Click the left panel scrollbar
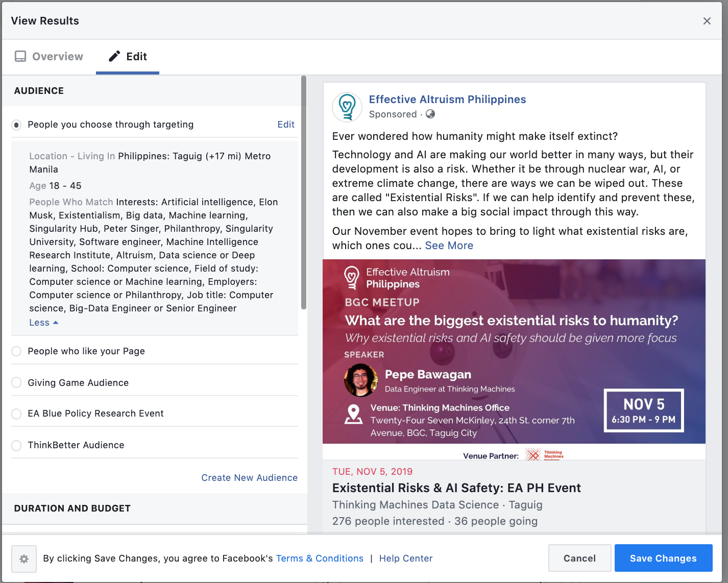Screen dimensions: 728x583 click(304, 192)
